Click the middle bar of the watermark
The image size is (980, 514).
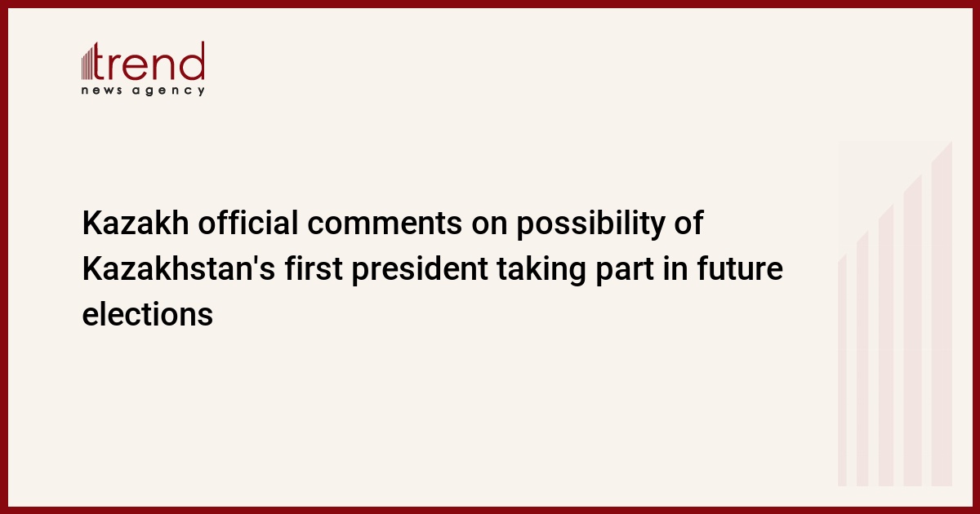886,345
